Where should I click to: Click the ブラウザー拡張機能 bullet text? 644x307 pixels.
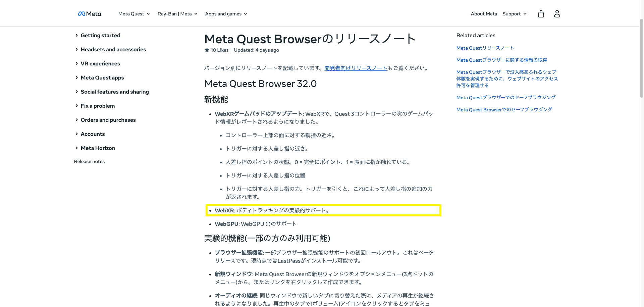point(324,257)
